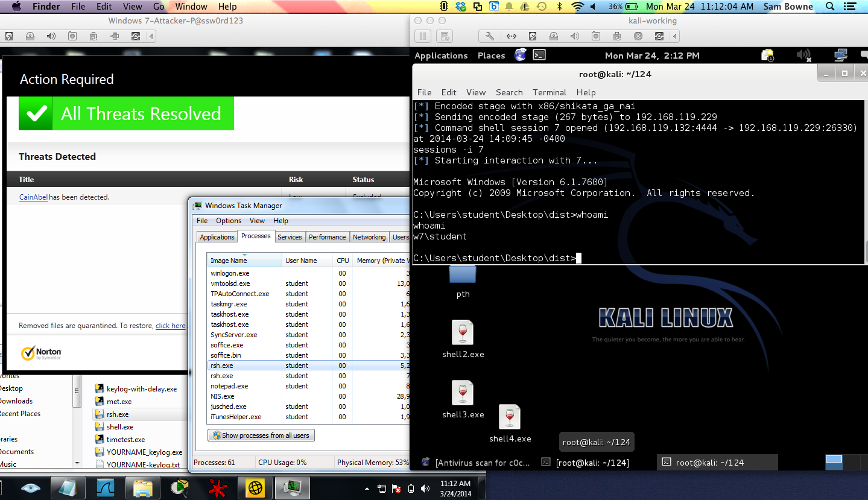Select shell4.exe on the Kali desktop
Image resolution: width=868 pixels, height=500 pixels.
(510, 424)
